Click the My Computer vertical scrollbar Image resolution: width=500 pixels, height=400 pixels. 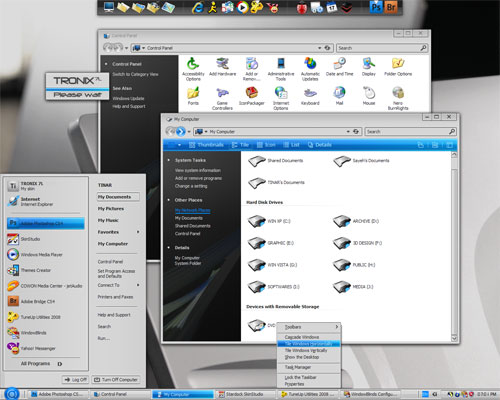(454, 247)
